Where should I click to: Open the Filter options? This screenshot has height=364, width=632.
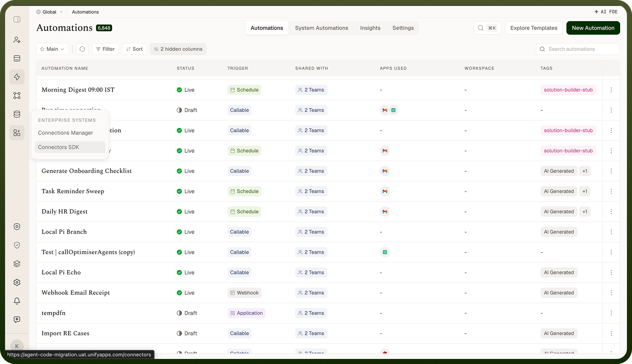(x=105, y=49)
